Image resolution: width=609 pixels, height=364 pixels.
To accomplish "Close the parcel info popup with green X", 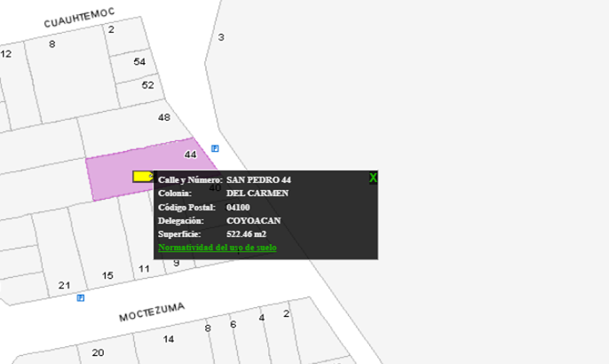I will [373, 178].
